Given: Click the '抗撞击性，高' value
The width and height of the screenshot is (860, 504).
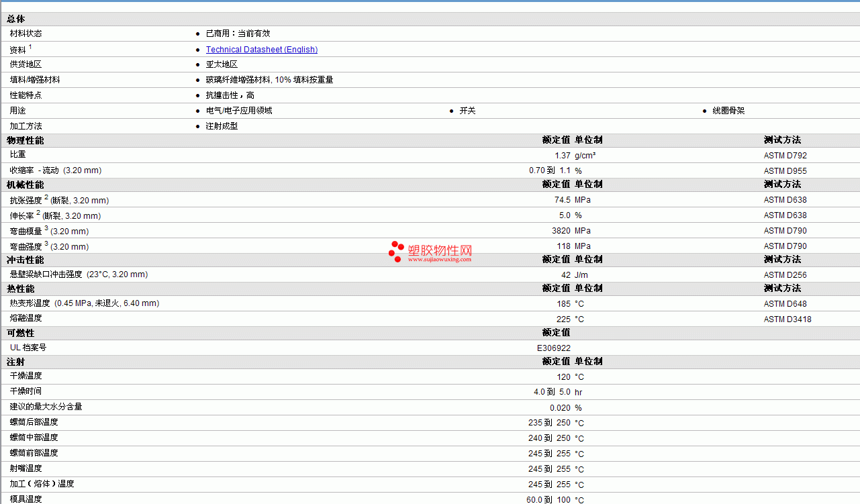Looking at the screenshot, I should pyautogui.click(x=230, y=95).
